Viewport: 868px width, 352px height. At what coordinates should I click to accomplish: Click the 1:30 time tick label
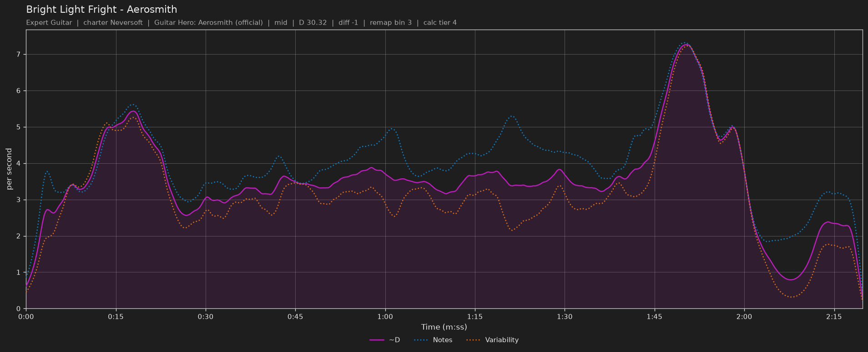tap(565, 317)
